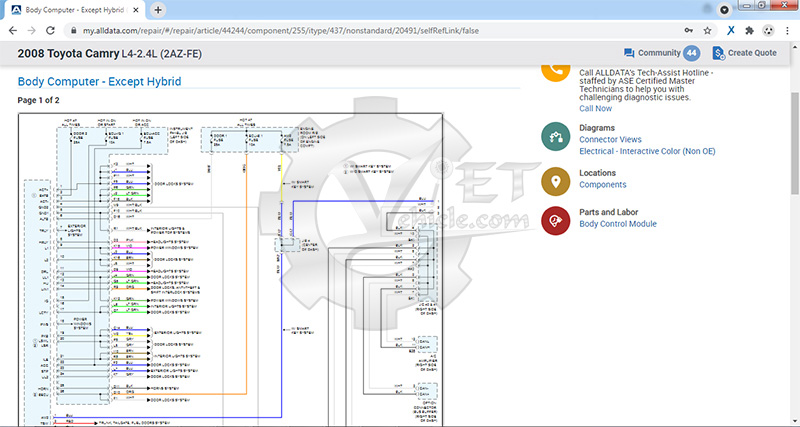
Task: Click the teal Diagrams icon
Action: 555,137
